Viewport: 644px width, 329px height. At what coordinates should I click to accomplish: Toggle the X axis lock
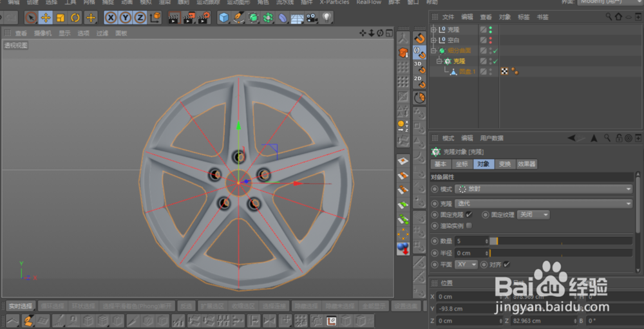(111, 17)
